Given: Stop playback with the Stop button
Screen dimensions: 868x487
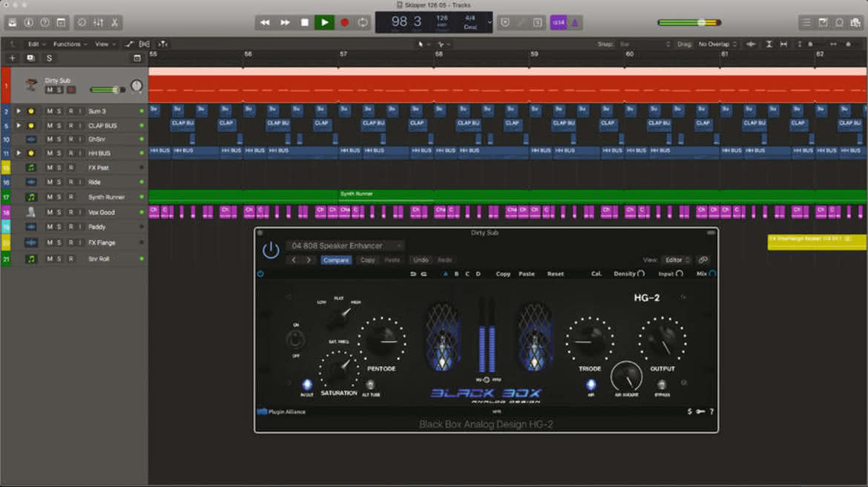Looking at the screenshot, I should [304, 23].
